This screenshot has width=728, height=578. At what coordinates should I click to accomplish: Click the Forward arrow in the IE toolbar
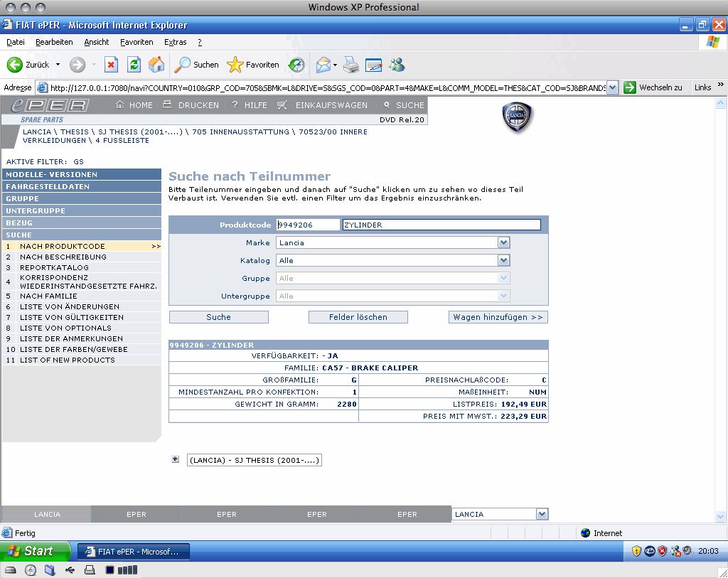[x=77, y=65]
